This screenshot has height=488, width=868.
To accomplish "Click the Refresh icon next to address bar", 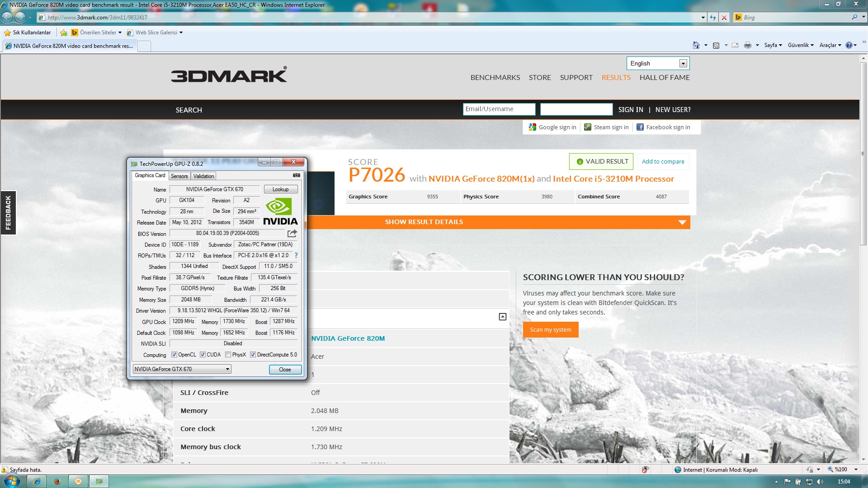I will pos(713,18).
